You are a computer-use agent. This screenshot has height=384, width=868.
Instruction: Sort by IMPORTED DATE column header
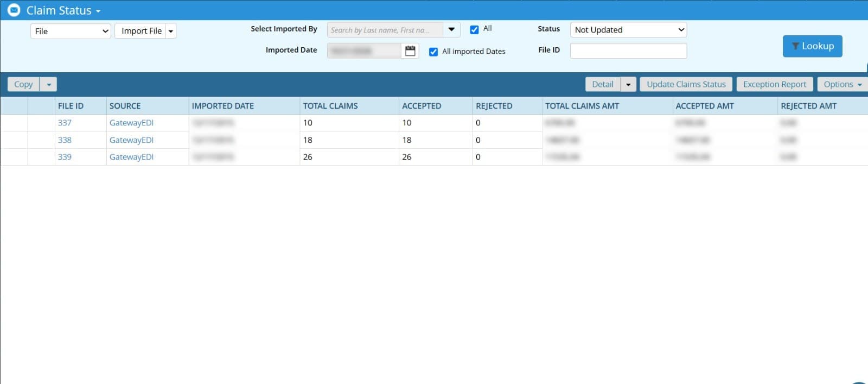244,106
